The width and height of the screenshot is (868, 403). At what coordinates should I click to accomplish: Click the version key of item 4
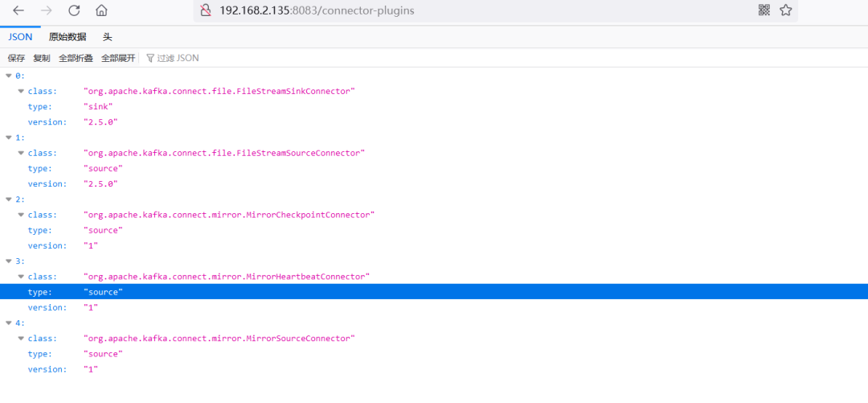[x=47, y=369]
